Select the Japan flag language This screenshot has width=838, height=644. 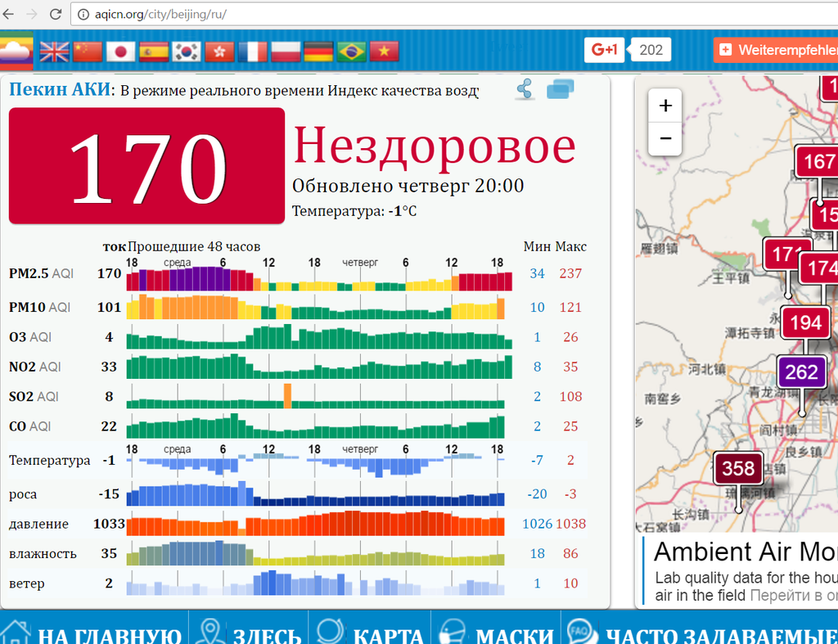pyautogui.click(x=121, y=52)
